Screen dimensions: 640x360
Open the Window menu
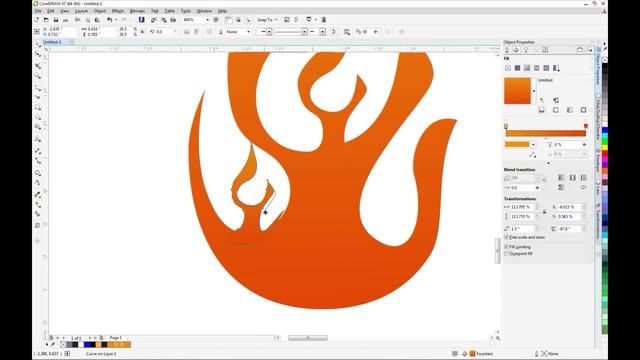[204, 11]
